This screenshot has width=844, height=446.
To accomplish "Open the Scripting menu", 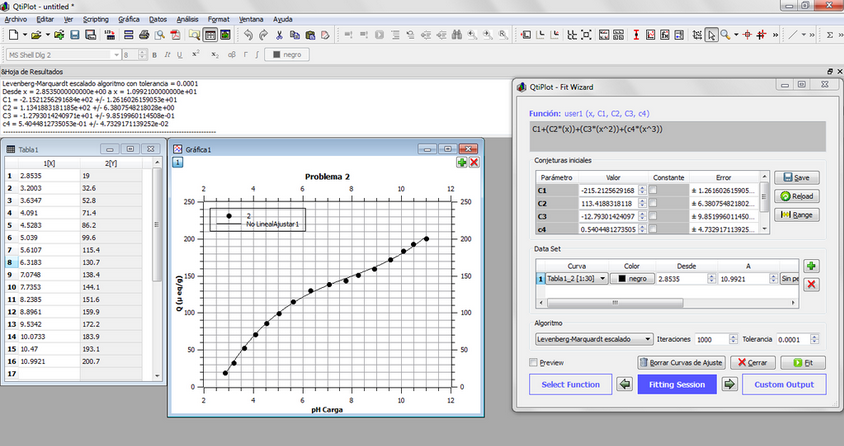I will [x=95, y=19].
